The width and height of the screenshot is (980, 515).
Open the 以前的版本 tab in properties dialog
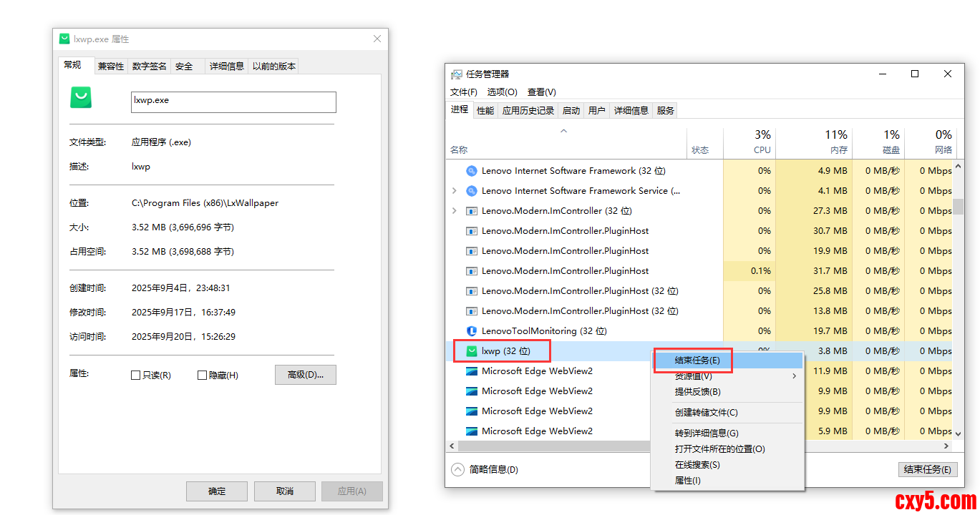[274, 67]
